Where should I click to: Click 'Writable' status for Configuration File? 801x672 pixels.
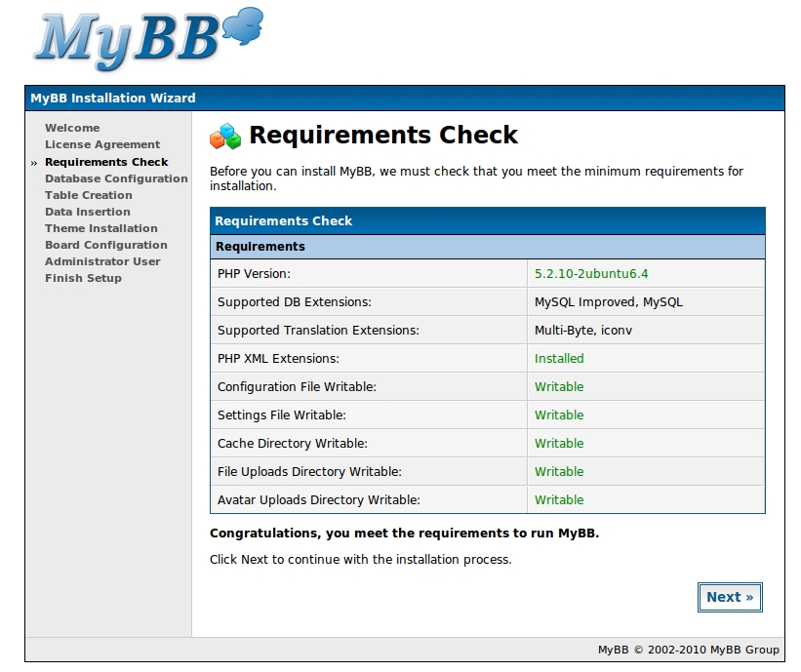559,387
